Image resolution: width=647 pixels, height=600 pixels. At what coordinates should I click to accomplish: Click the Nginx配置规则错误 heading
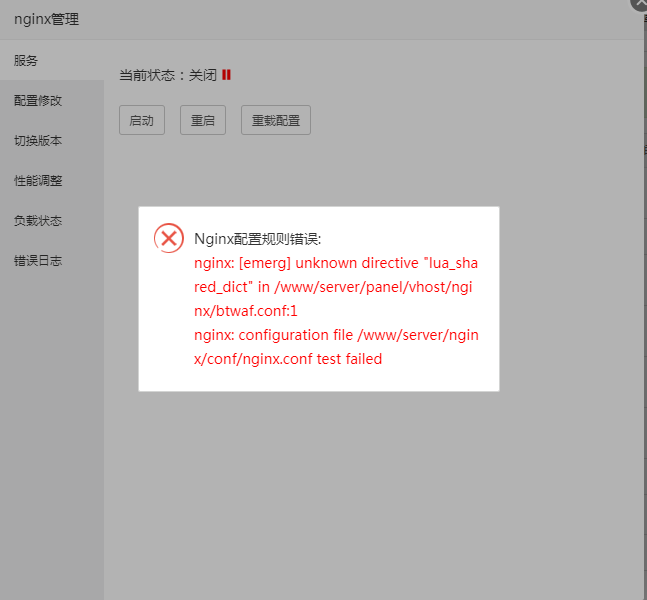pos(257,239)
